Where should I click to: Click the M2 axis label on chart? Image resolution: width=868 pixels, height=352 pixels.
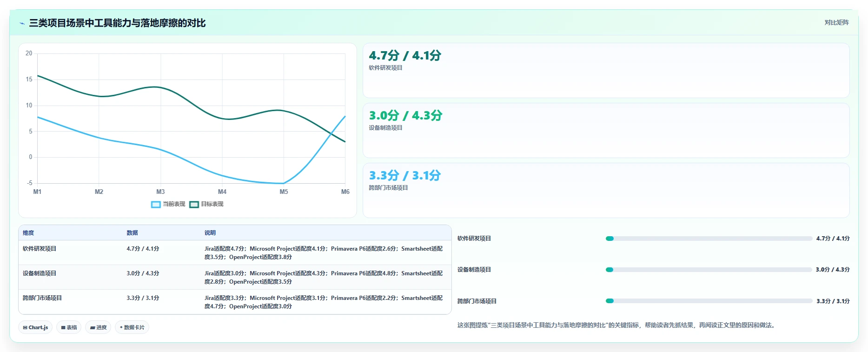[x=99, y=192]
